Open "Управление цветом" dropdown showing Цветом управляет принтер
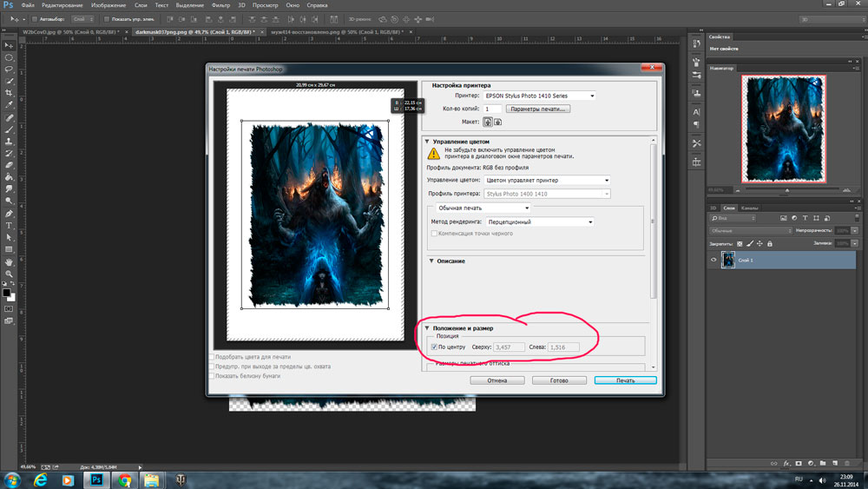Screen dimensions: 868x489 click(547, 180)
